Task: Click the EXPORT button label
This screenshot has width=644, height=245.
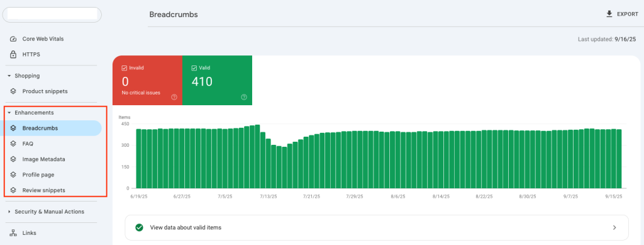Action: point(628,14)
